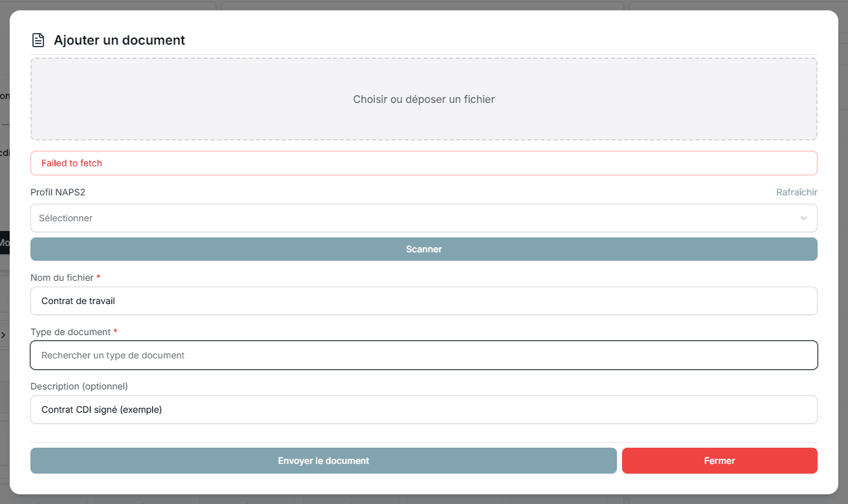Image resolution: width=848 pixels, height=504 pixels.
Task: Click the Rafraîchir link
Action: pyautogui.click(x=797, y=192)
